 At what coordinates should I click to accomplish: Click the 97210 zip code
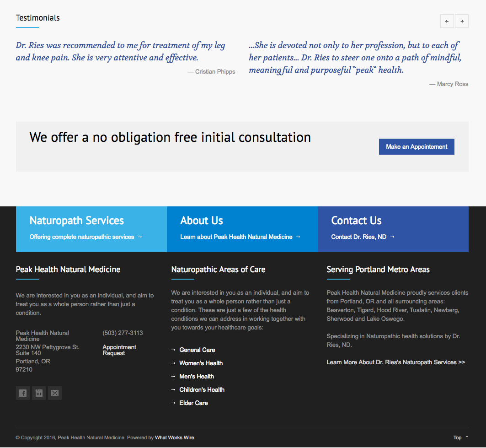pos(24,369)
